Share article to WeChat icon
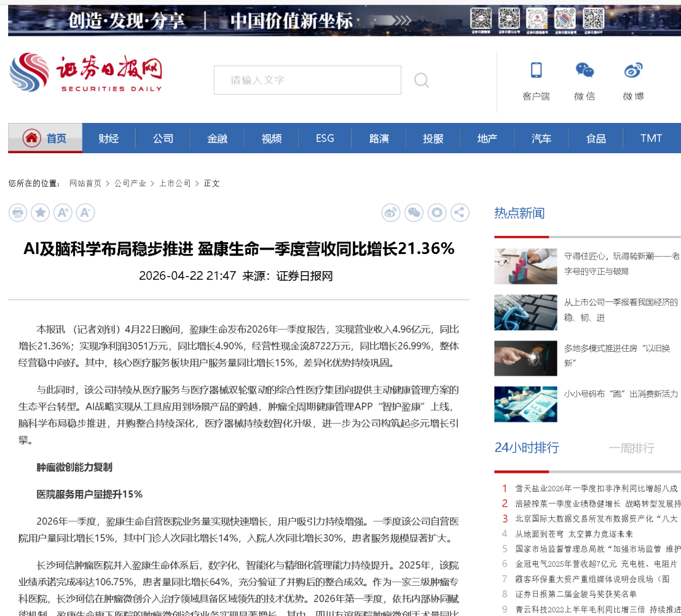The height and width of the screenshot is (616, 681). click(x=414, y=213)
